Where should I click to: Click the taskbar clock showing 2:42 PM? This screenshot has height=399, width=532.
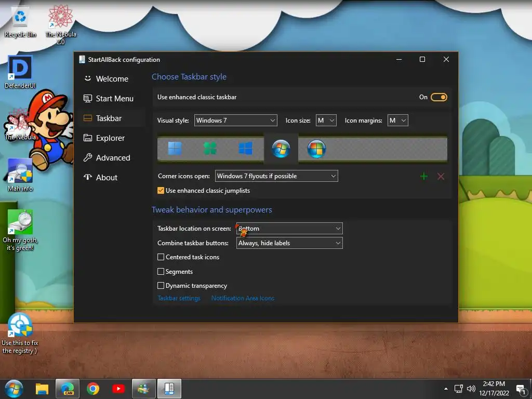[494, 389]
